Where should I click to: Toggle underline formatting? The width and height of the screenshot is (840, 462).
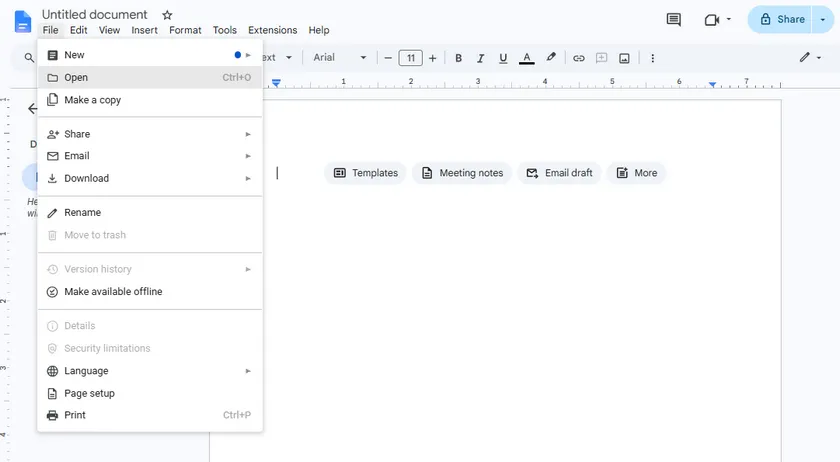[502, 58]
